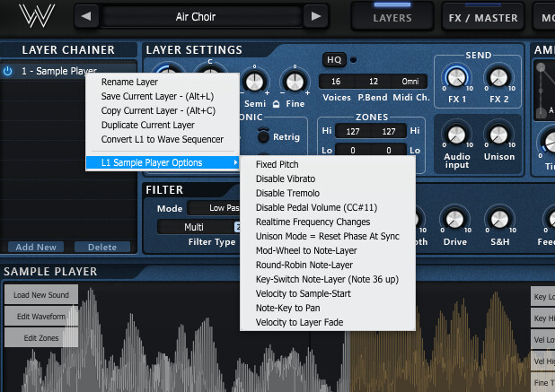The image size is (555, 392).
Task: Select Key-Switch Note-Layer (Note 36 up)
Action: pyautogui.click(x=327, y=279)
